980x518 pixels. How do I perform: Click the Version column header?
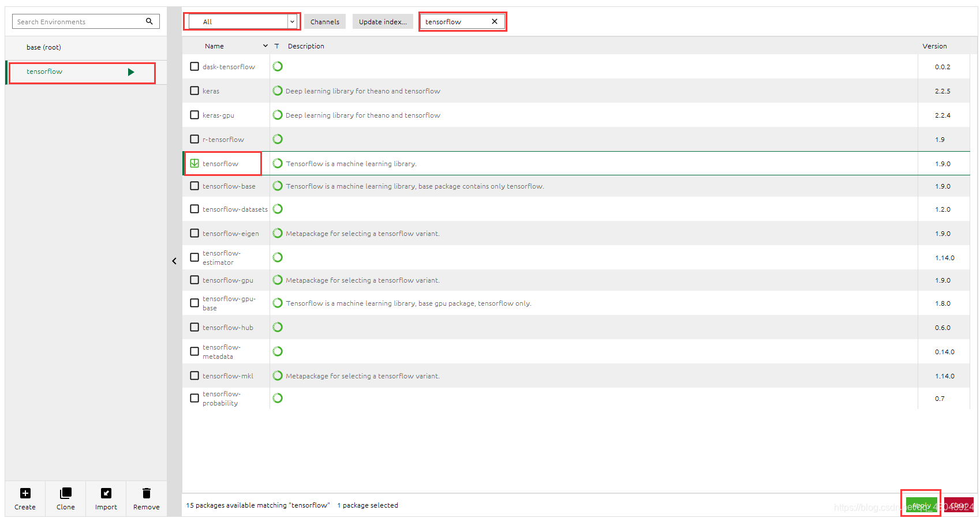[934, 46]
